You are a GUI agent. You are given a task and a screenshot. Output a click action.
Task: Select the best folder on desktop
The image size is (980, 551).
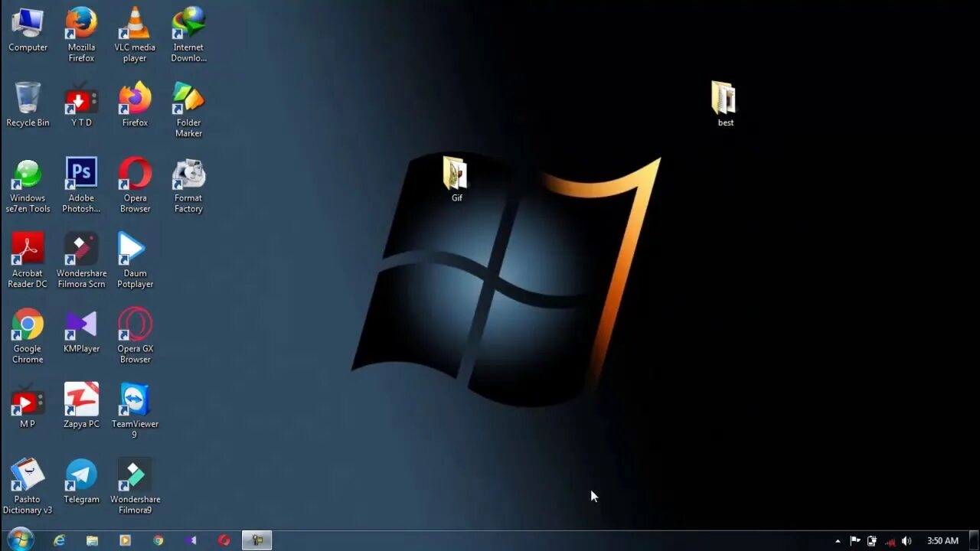(x=724, y=105)
